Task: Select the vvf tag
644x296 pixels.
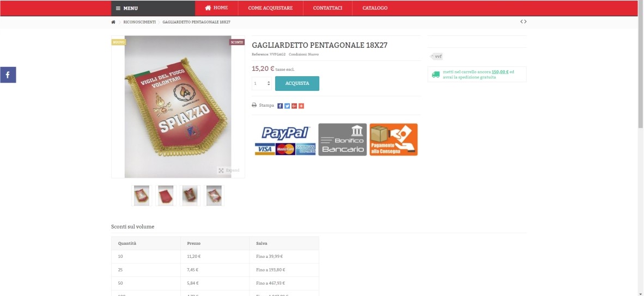Action: point(436,57)
